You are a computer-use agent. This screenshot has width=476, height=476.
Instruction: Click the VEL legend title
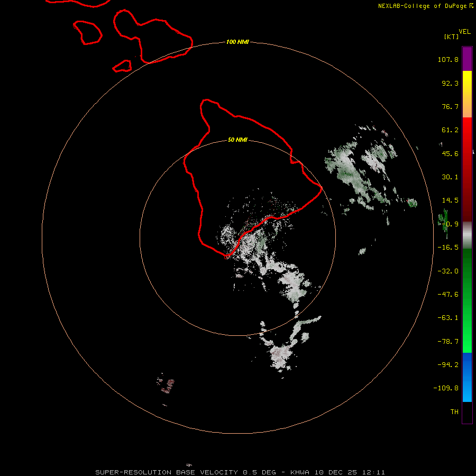click(464, 32)
